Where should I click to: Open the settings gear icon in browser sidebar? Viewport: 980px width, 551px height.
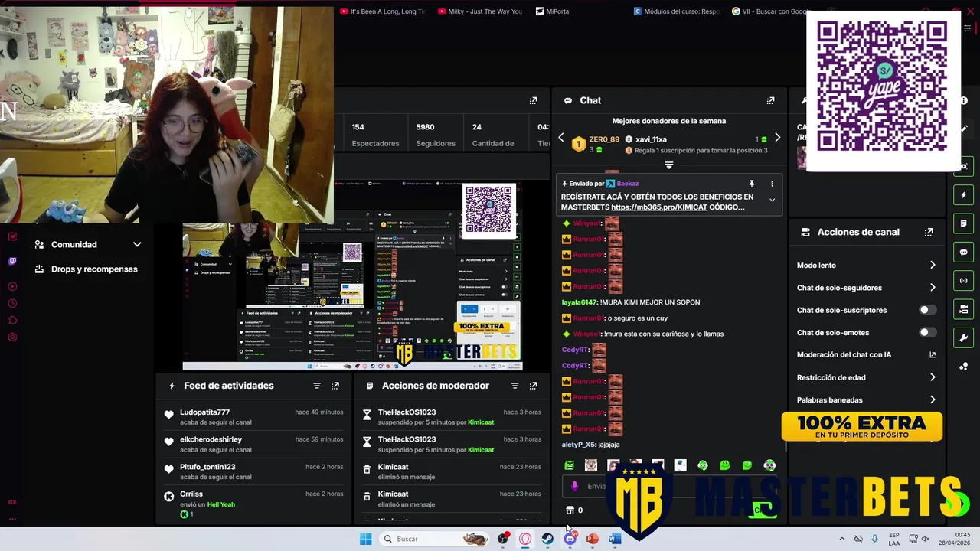pyautogui.click(x=12, y=337)
